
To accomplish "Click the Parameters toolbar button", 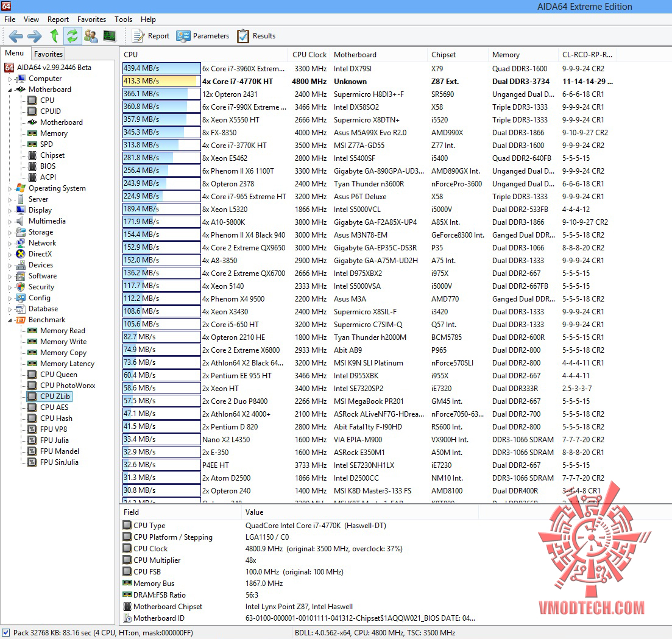I will pyautogui.click(x=203, y=36).
